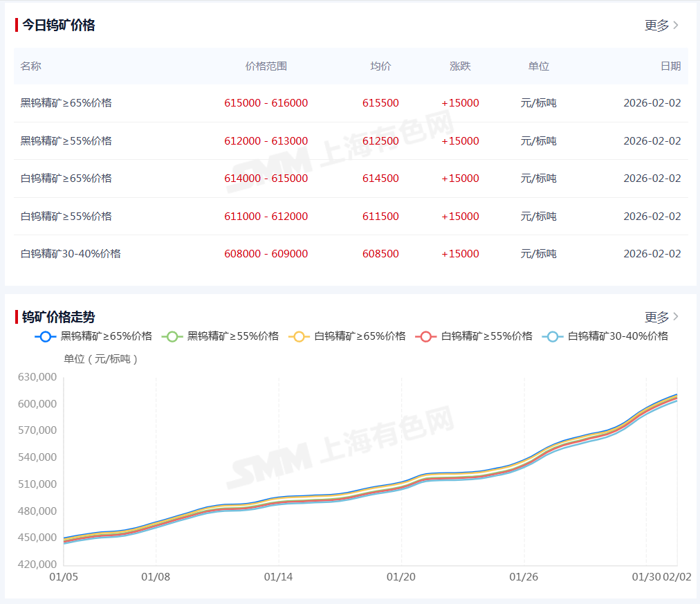
Task: Click 420,000 y-axis label
Action: pos(37,565)
